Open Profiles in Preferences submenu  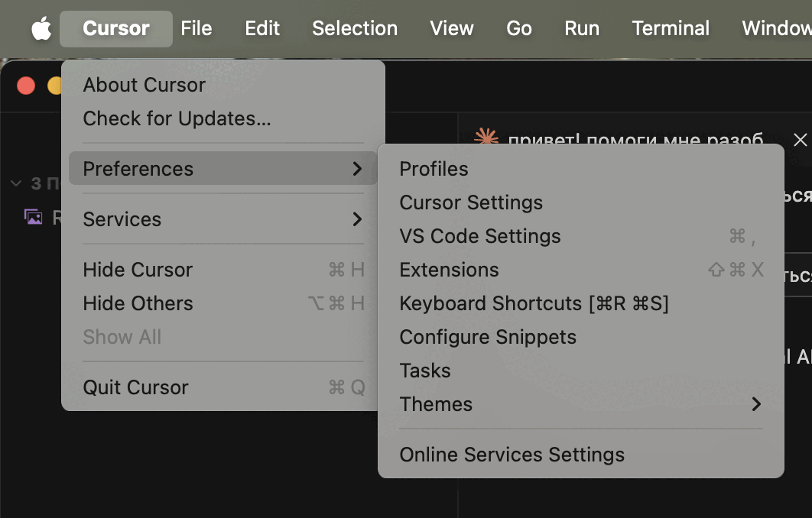[x=581, y=169]
